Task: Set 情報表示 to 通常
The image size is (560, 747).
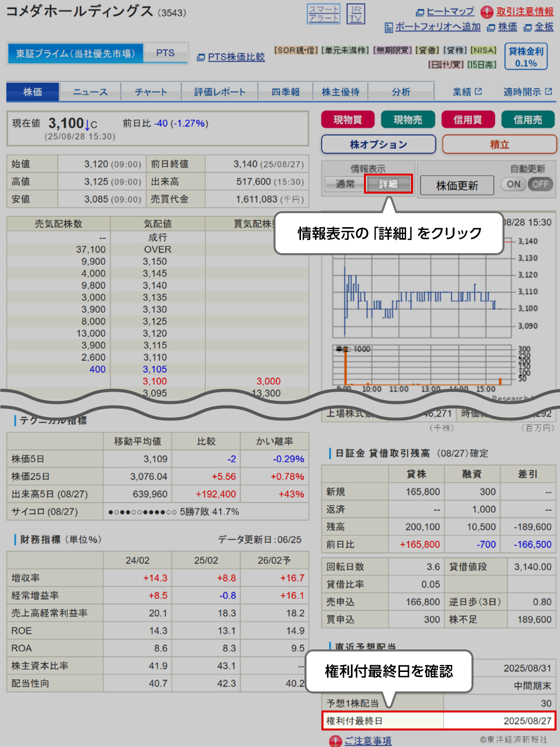Action: pyautogui.click(x=345, y=184)
